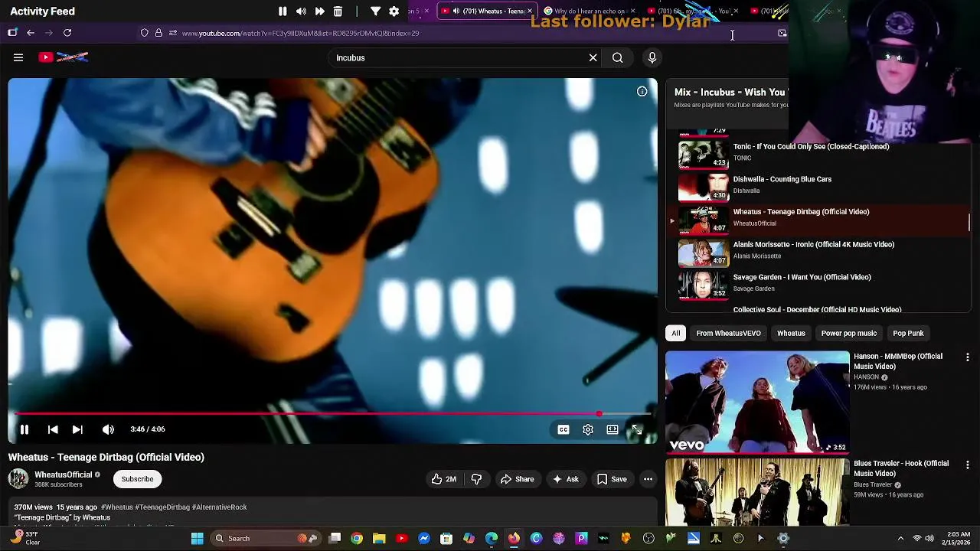Mute the video player volume

pos(108,429)
